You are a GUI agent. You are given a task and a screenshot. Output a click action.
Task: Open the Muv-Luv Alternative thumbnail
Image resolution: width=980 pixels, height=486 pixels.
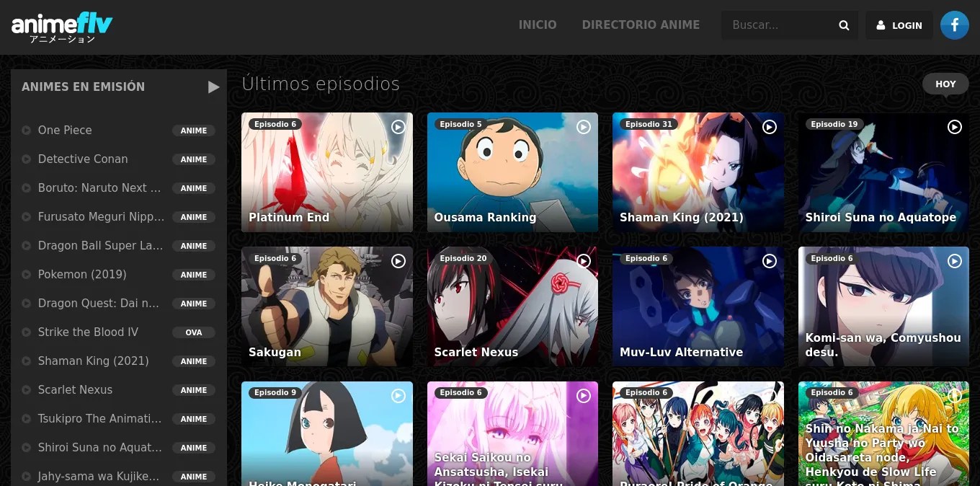(698, 306)
